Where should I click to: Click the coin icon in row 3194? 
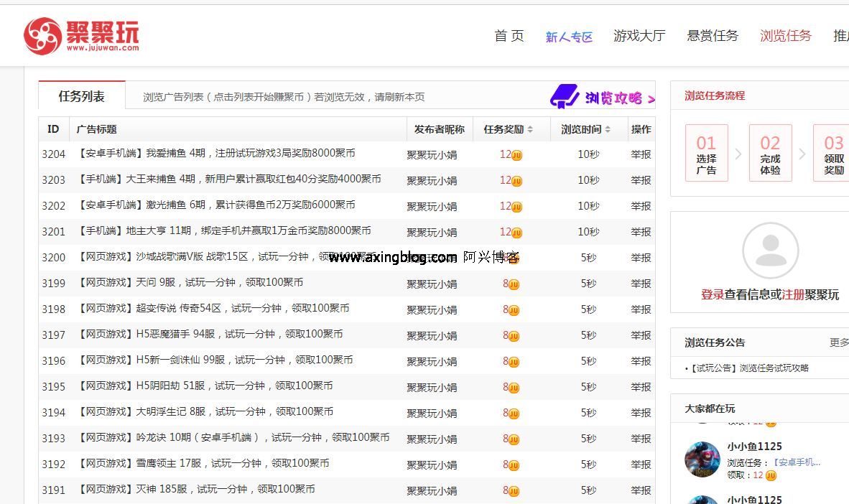point(514,414)
